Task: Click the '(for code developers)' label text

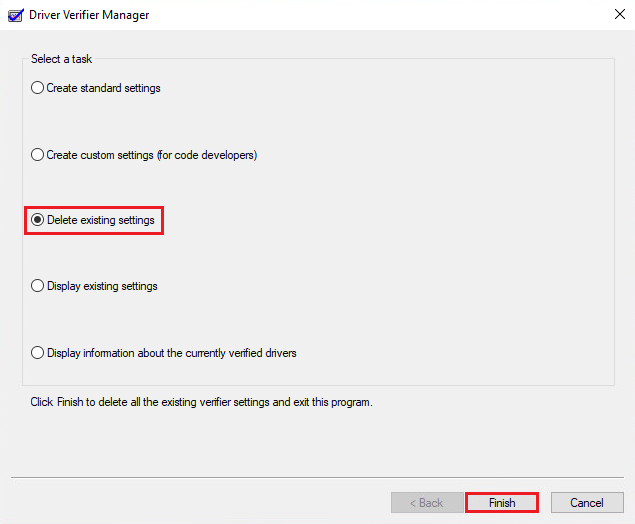Action: click(x=207, y=155)
